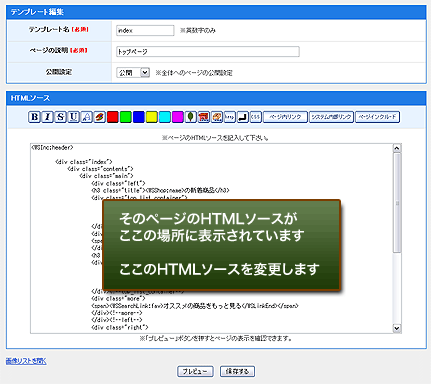Click the div class="contents" source line
The height and width of the screenshot is (384, 431).
click(x=100, y=169)
